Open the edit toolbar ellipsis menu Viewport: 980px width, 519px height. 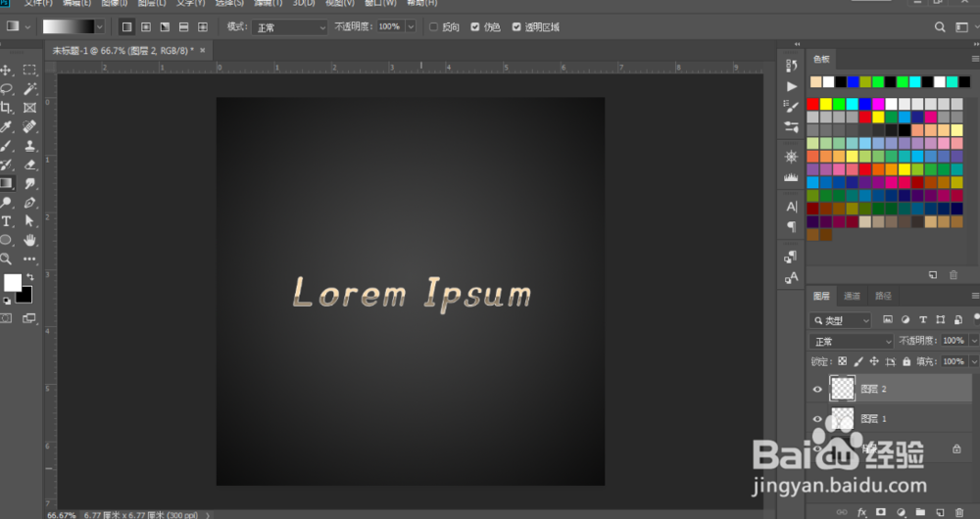click(x=29, y=259)
